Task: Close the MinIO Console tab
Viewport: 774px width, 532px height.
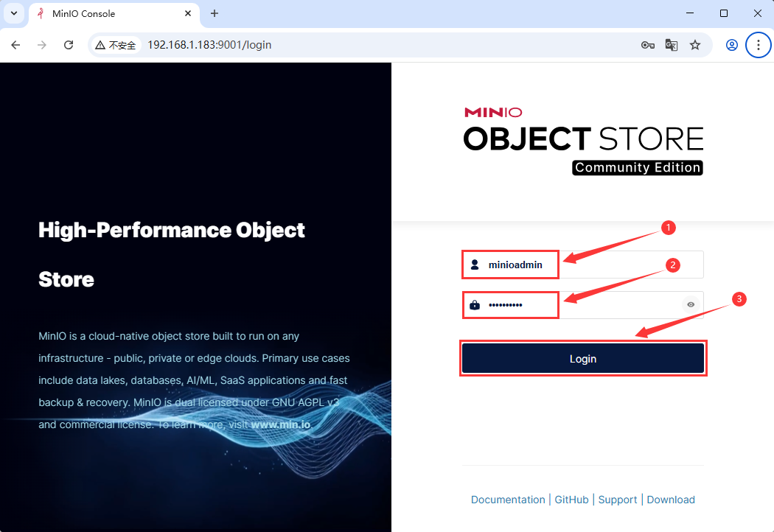Action: coord(188,13)
